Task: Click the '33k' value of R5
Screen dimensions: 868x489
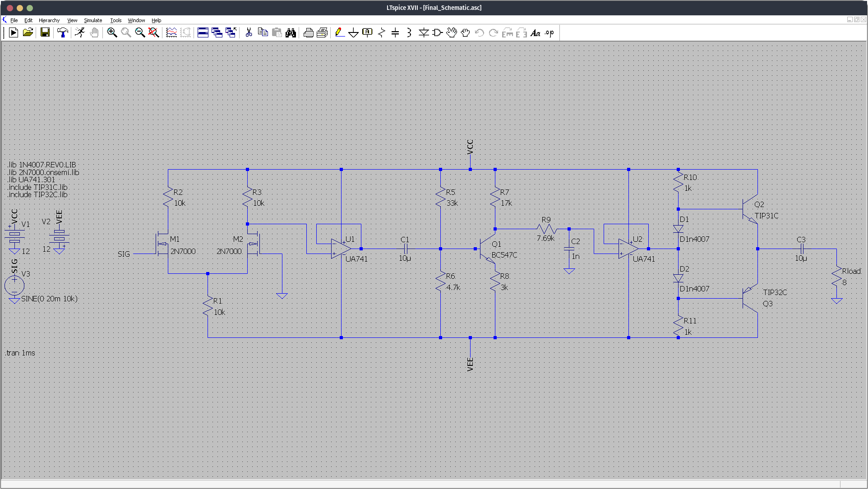Action: (452, 203)
